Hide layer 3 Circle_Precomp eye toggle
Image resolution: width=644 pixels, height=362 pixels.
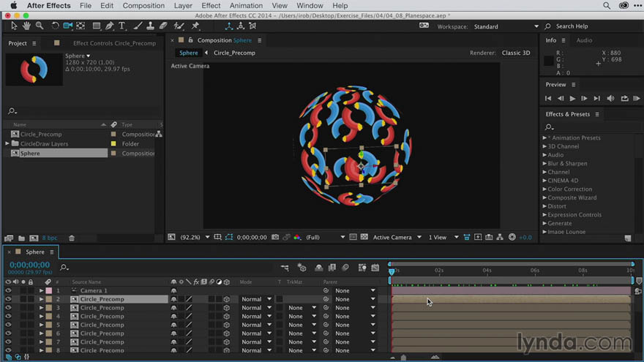(8, 308)
